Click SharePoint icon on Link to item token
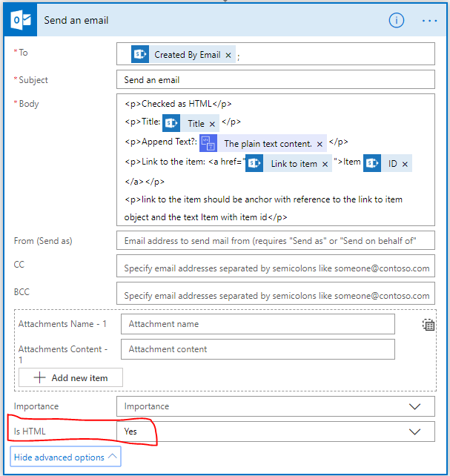Screen dimensions: 450x476 (254, 163)
